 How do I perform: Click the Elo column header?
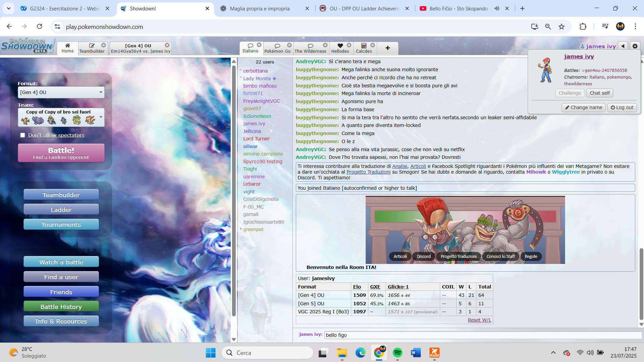pyautogui.click(x=357, y=286)
